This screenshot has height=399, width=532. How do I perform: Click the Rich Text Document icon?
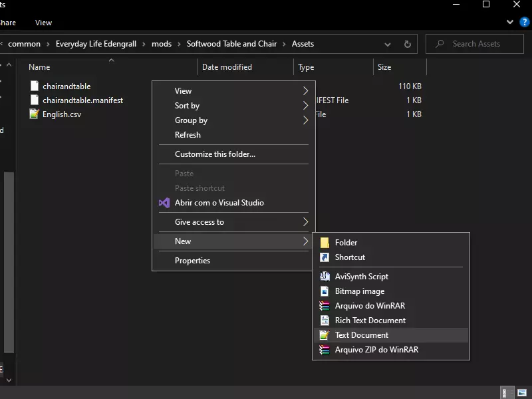[x=325, y=321]
